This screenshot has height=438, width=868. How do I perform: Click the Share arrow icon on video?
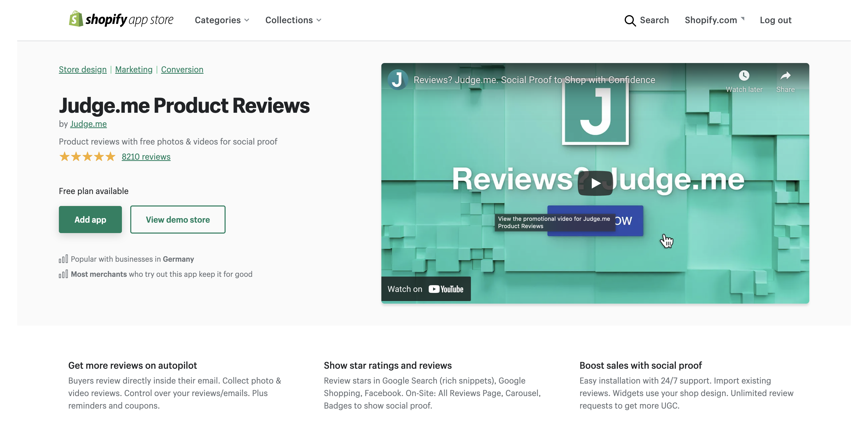click(785, 76)
